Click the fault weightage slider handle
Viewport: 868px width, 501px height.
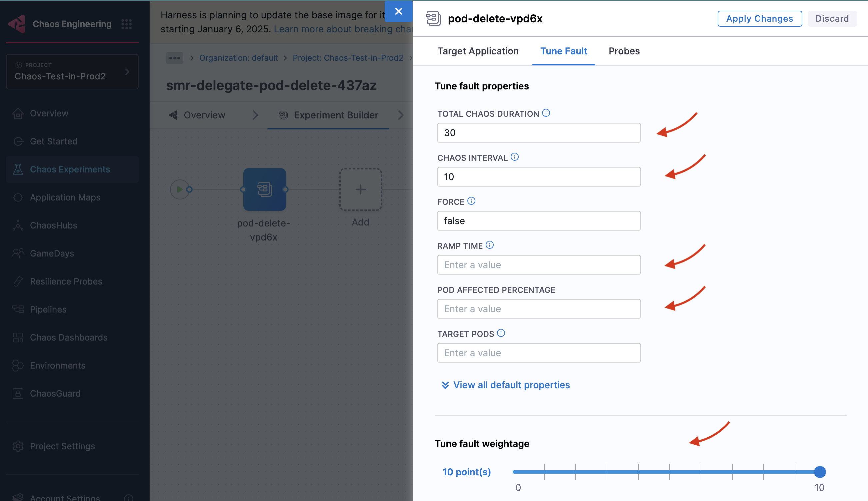click(820, 472)
